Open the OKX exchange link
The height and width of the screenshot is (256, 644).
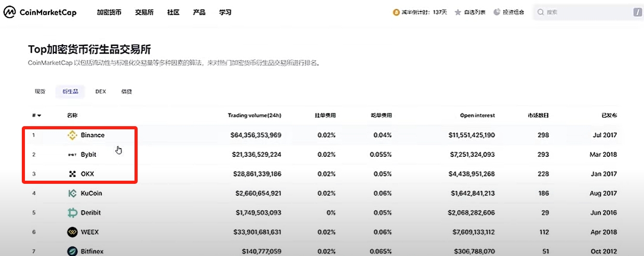coord(87,174)
